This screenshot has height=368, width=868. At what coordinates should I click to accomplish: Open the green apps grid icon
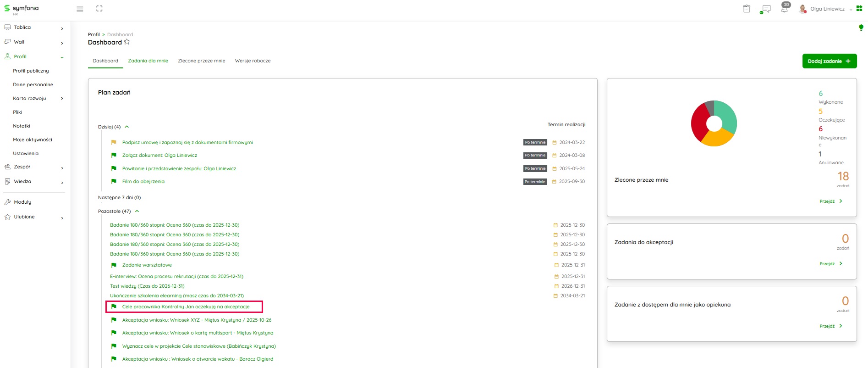click(x=859, y=9)
